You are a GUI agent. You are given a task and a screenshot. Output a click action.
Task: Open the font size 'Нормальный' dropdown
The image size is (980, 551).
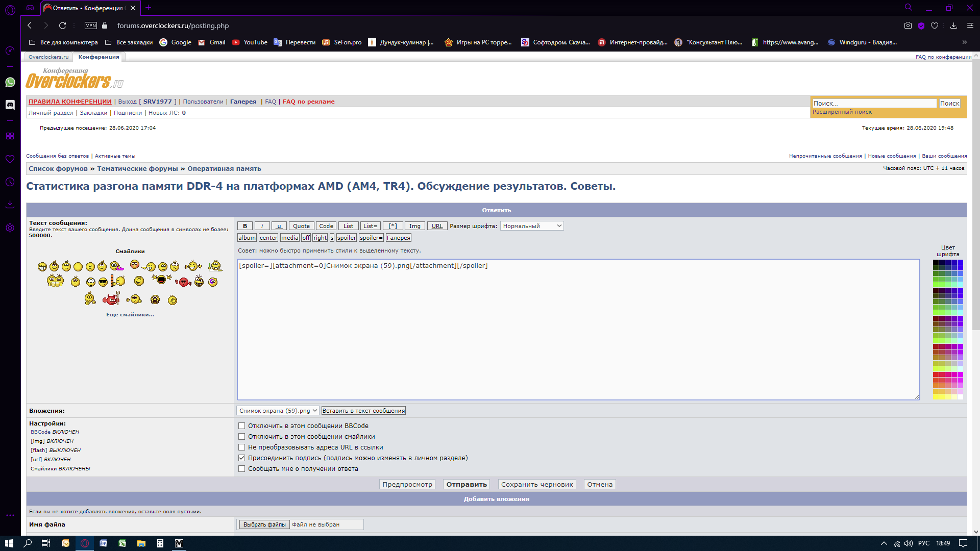tap(531, 226)
